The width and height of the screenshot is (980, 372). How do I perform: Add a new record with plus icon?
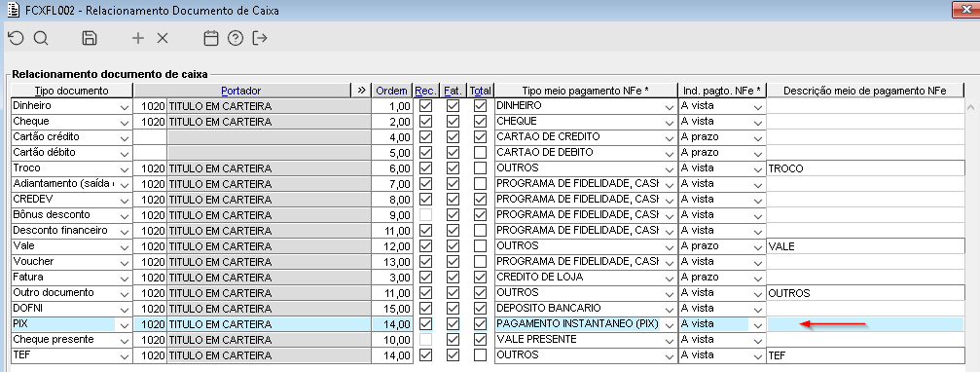coord(138,38)
